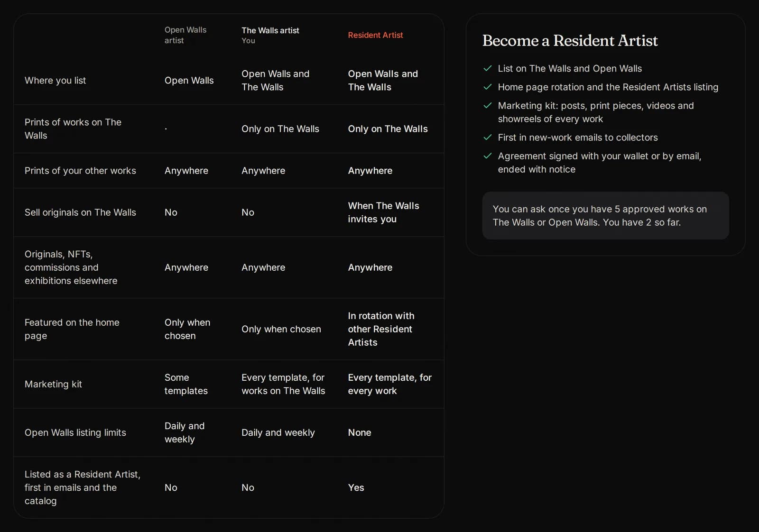Click the 'Daily and weekly' cell under Open Walls artist
The image size is (759, 532).
click(x=185, y=432)
